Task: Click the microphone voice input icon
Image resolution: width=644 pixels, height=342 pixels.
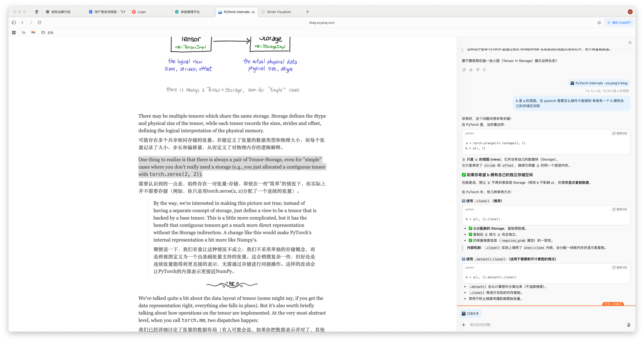Action: pyautogui.click(x=628, y=325)
